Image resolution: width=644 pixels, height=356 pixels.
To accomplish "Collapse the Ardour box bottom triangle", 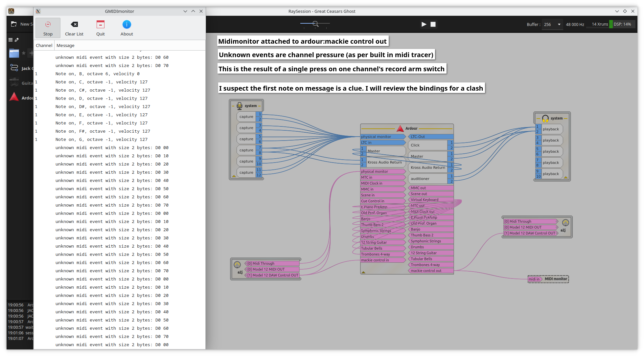I will click(363, 272).
